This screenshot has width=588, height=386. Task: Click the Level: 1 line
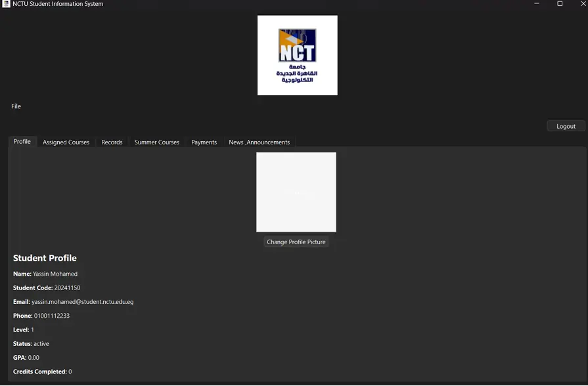(23, 330)
